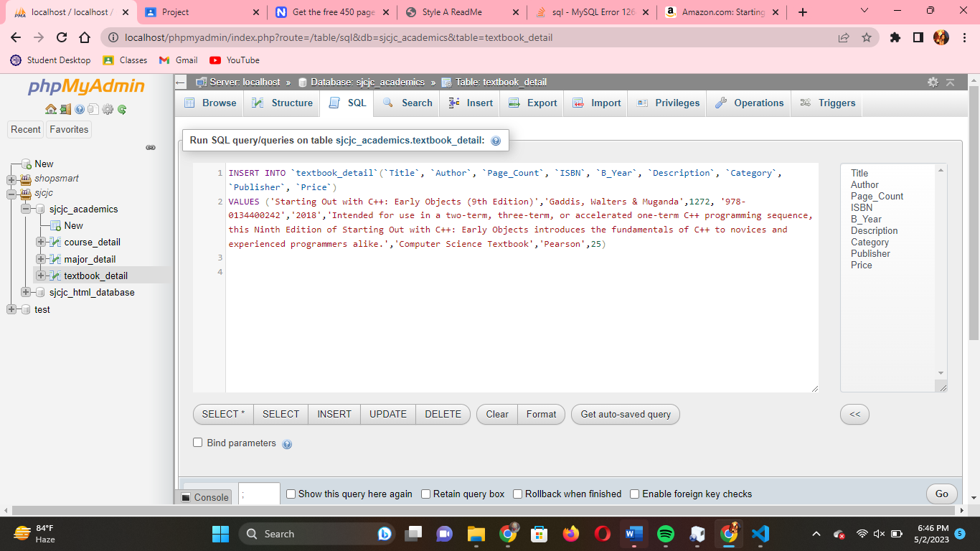980x551 pixels.
Task: Open phpMyAdmin documentation question mark icon
Action: click(79, 109)
